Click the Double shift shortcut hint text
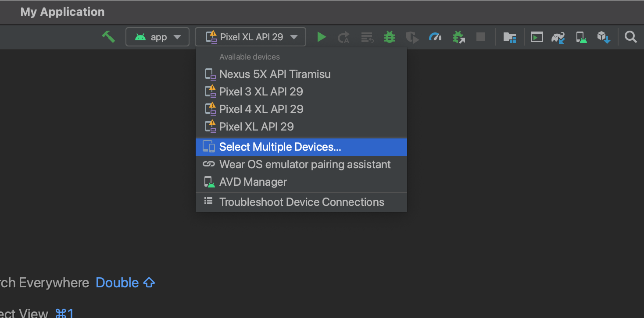 pos(125,283)
